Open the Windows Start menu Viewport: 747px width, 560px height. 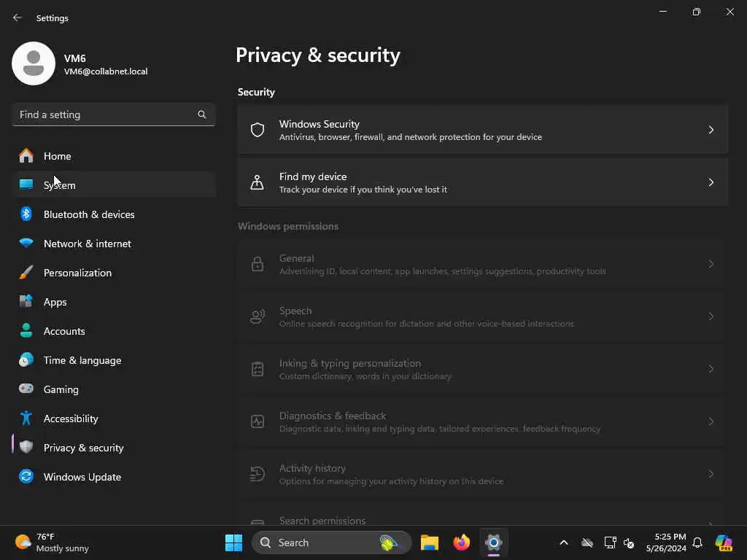point(233,542)
